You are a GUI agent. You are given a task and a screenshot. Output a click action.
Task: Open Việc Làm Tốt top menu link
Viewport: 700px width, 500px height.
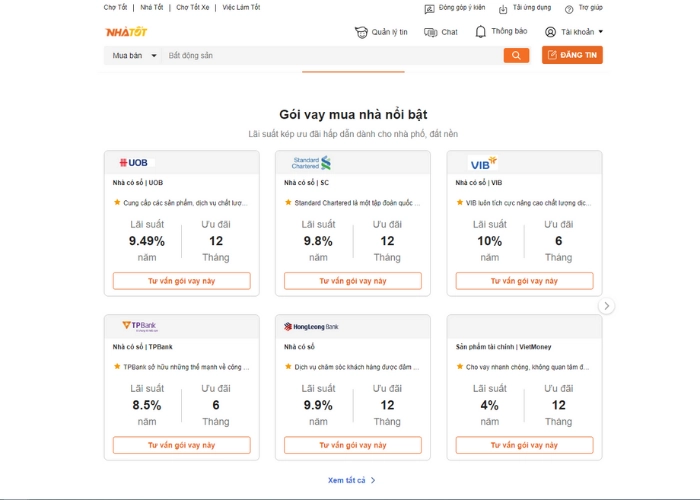[x=241, y=7]
